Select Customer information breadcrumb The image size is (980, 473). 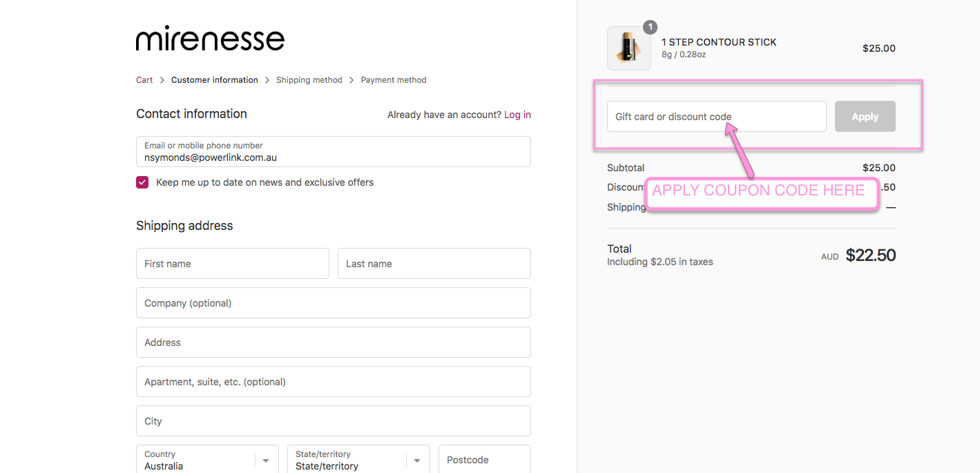point(215,80)
